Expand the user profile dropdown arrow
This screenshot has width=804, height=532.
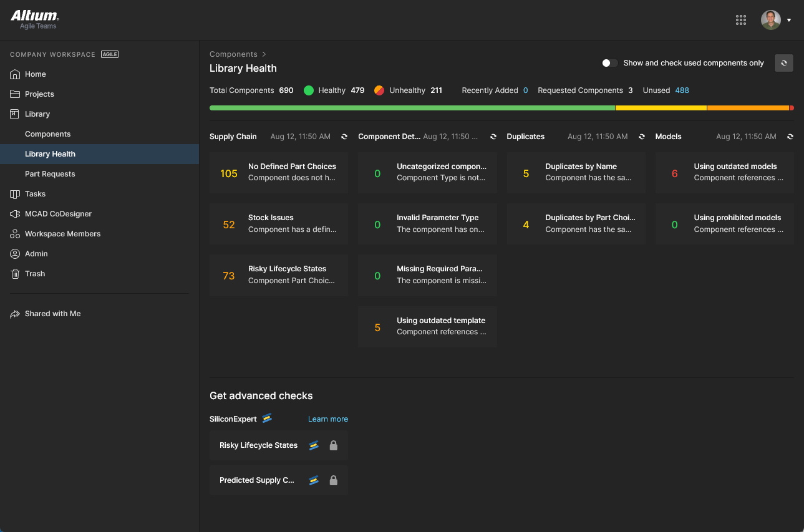pos(789,20)
